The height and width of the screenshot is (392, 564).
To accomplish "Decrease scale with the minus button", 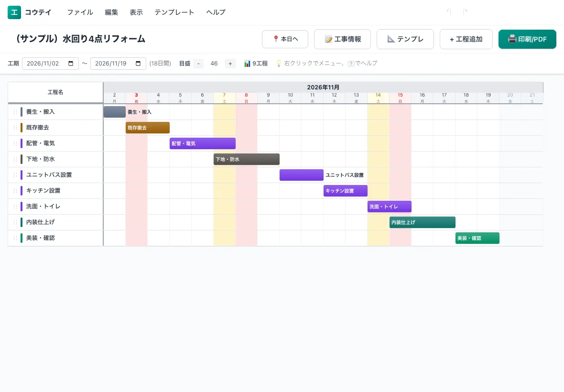I will point(198,64).
